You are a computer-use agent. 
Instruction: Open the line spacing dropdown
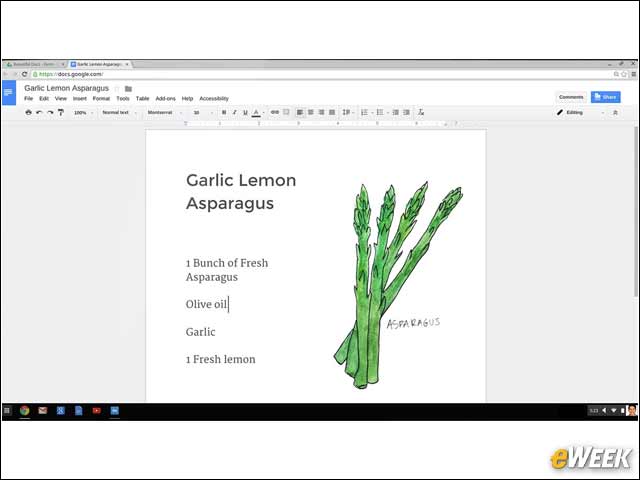coord(347,112)
